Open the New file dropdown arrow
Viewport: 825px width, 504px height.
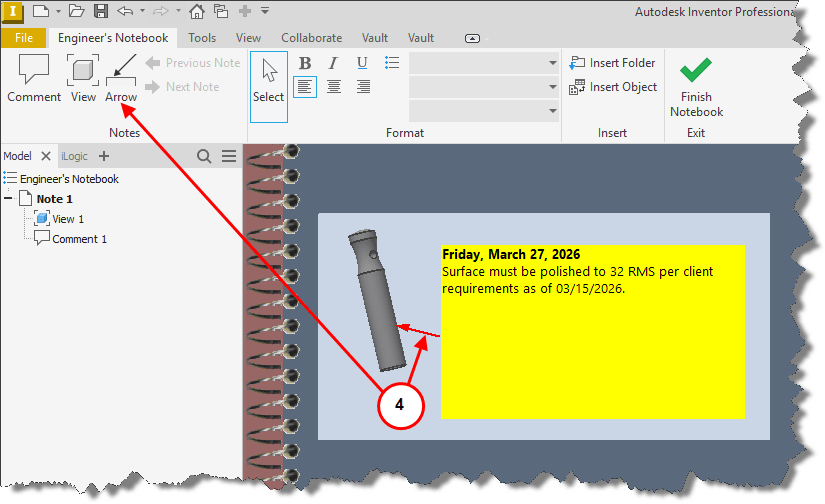click(58, 11)
